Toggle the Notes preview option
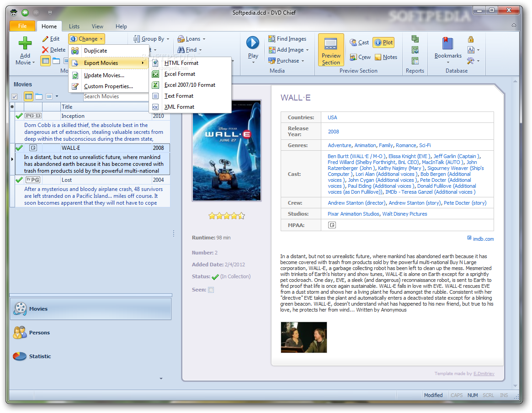Screen dimensions: 532x413 click(x=386, y=57)
